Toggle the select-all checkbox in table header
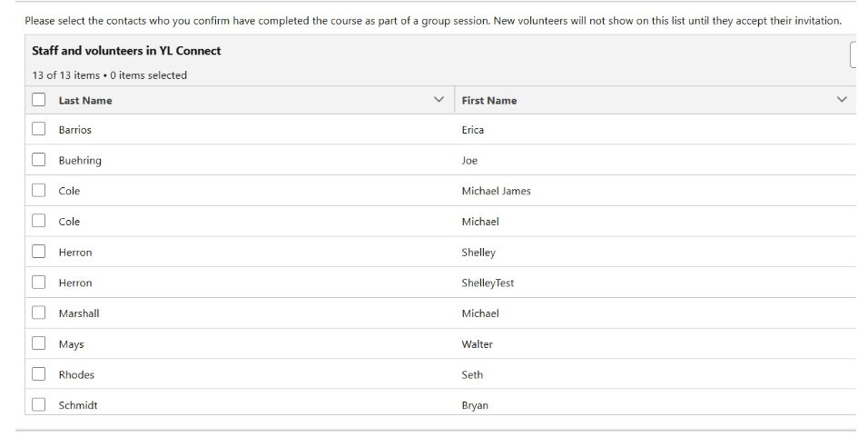 [38, 100]
